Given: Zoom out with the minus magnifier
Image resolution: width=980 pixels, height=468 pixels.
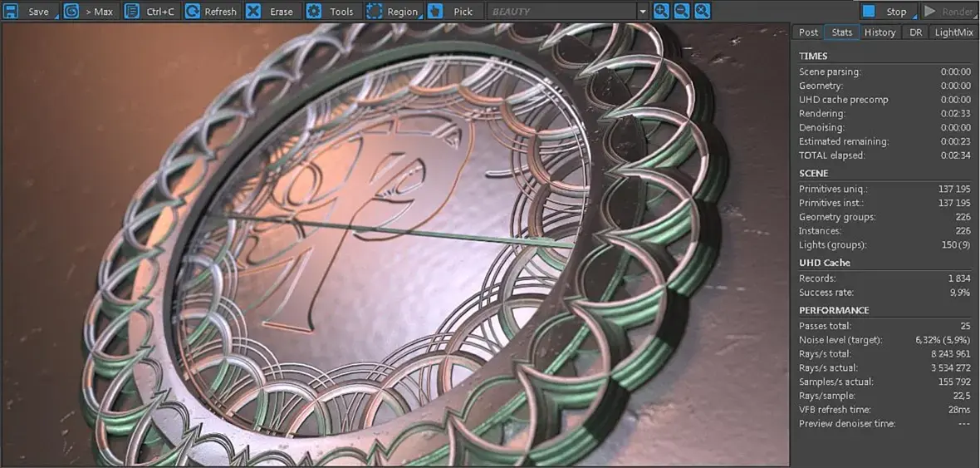Looking at the screenshot, I should (682, 11).
